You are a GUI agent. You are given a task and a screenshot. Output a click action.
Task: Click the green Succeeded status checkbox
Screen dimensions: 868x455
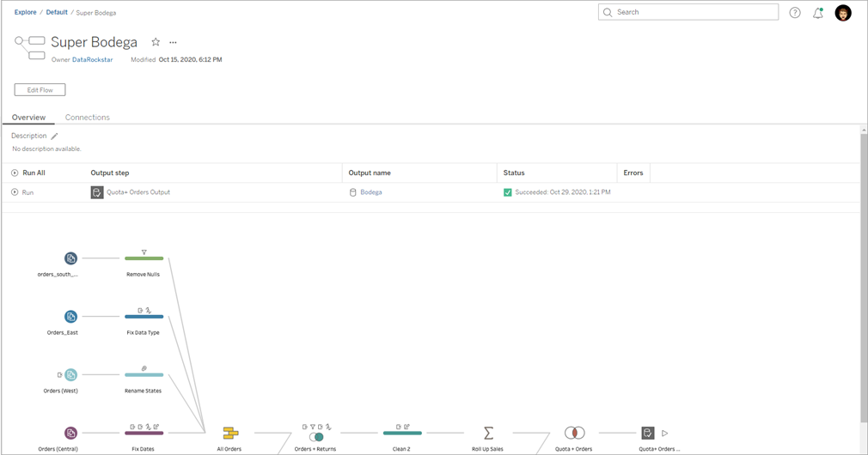point(508,192)
